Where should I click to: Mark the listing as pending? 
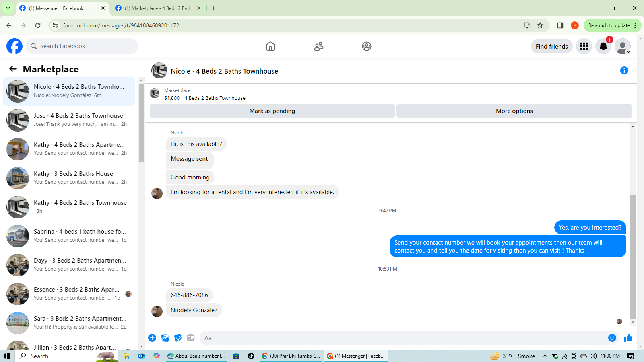[x=272, y=111]
